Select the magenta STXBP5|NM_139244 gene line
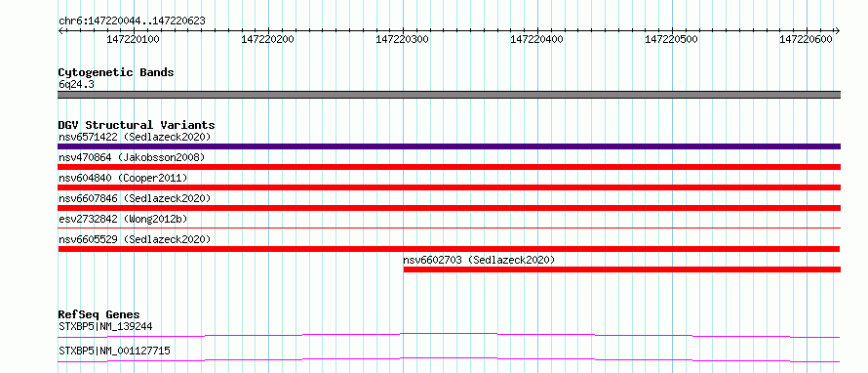Viewport: 868px width, 373px height. tap(449, 335)
